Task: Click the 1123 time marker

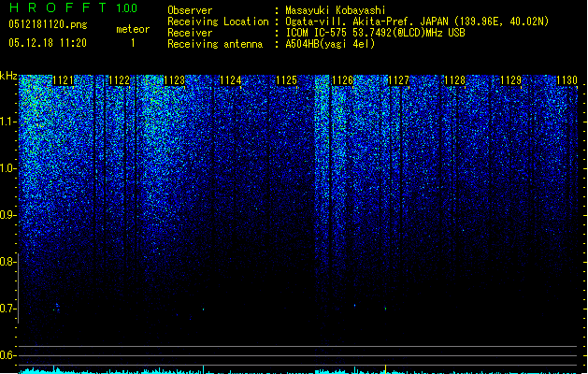Action: pyautogui.click(x=175, y=80)
